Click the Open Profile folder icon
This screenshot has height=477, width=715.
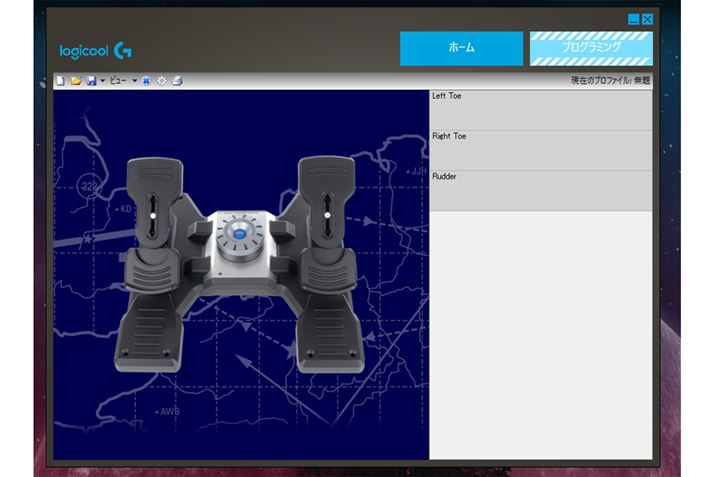point(75,80)
